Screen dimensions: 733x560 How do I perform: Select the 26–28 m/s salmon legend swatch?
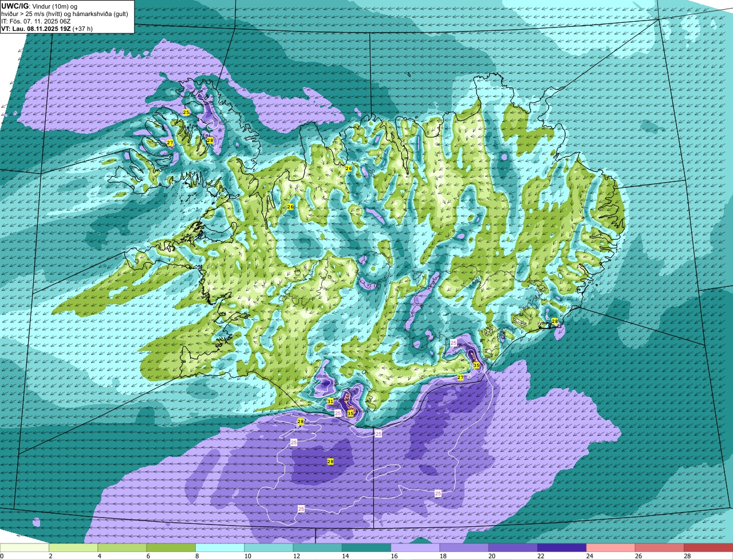tap(660, 548)
